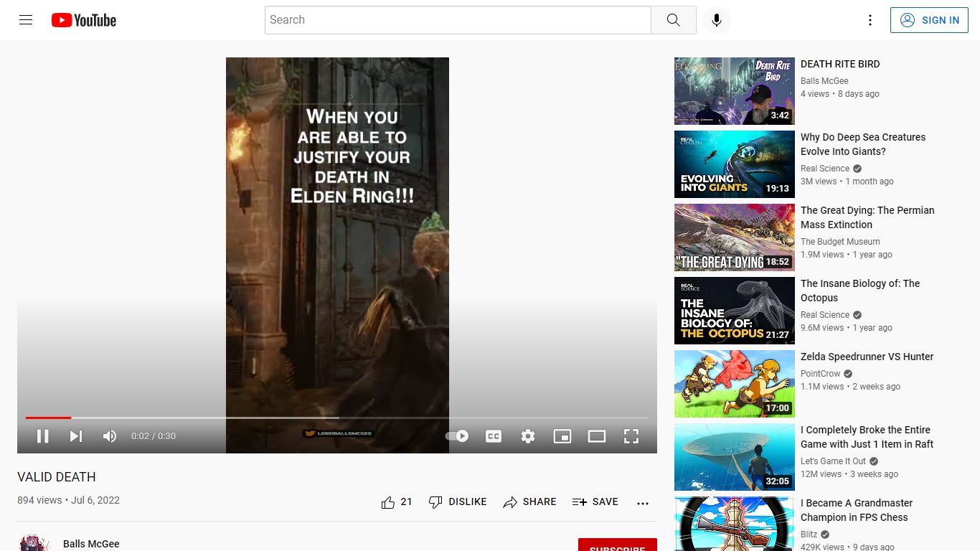Click the SIGN IN button

(929, 20)
